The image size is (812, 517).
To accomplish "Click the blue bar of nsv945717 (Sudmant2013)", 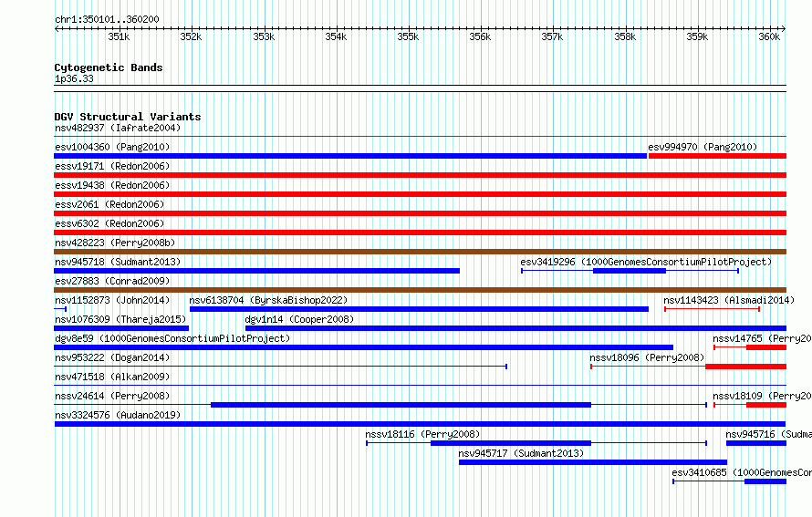I will click(593, 462).
